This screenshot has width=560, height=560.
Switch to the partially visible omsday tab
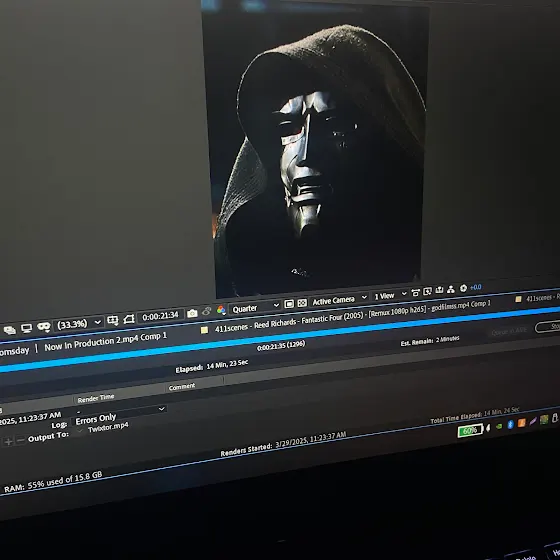[14, 351]
